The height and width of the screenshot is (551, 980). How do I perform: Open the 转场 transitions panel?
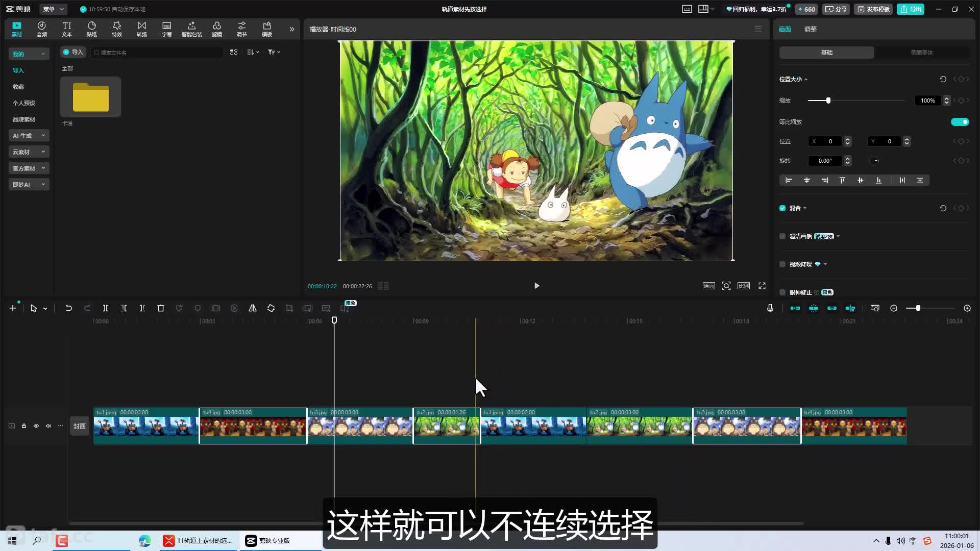tap(142, 29)
